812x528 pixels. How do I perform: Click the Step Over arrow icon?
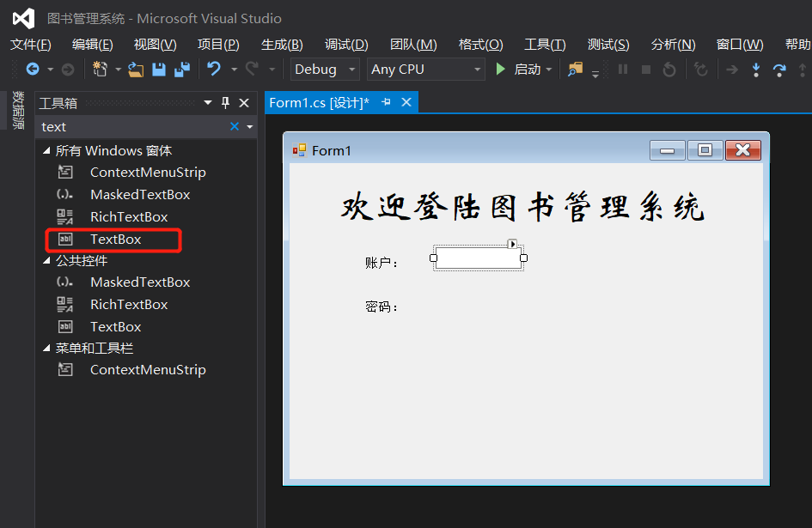[x=779, y=70]
